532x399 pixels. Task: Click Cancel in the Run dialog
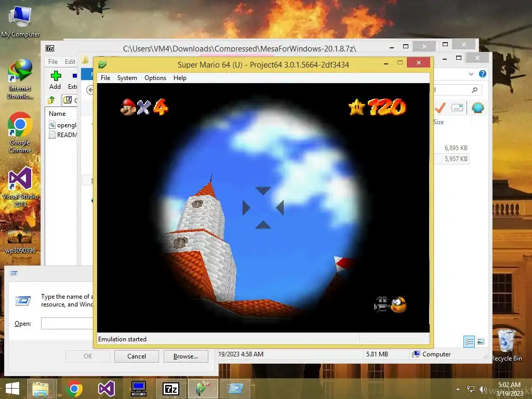click(137, 356)
